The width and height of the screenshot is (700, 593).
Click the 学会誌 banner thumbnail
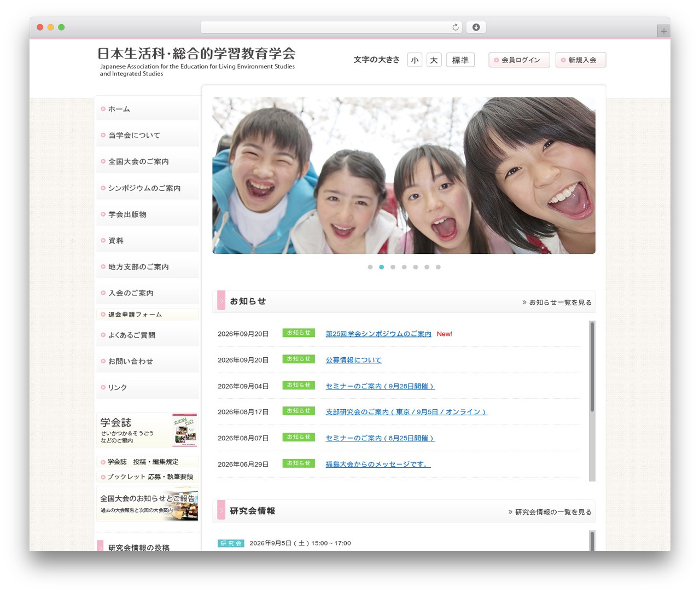pyautogui.click(x=148, y=431)
